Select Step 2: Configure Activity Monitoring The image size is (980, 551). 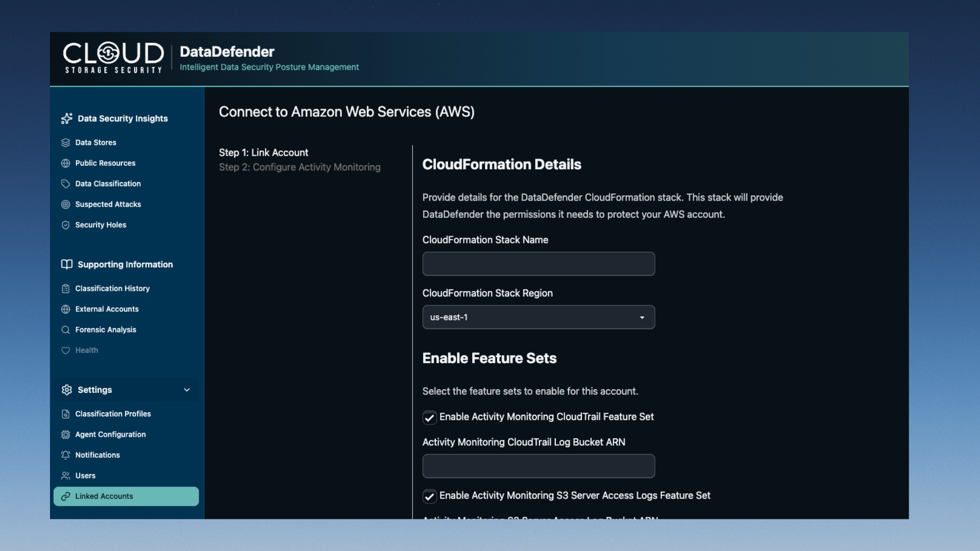[x=300, y=167]
